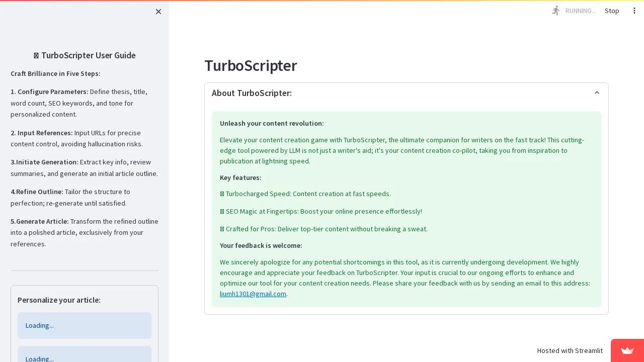
Task: Click the running man status icon
Action: click(555, 11)
